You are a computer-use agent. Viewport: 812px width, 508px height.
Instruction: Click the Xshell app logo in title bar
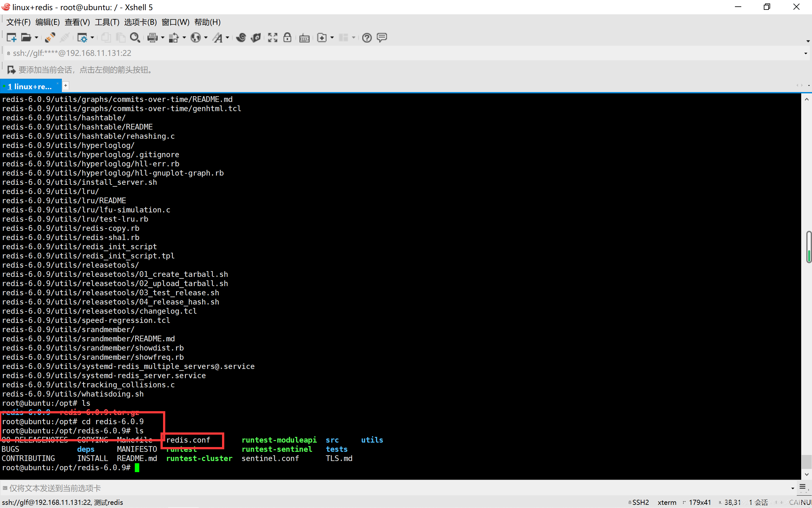coord(6,7)
